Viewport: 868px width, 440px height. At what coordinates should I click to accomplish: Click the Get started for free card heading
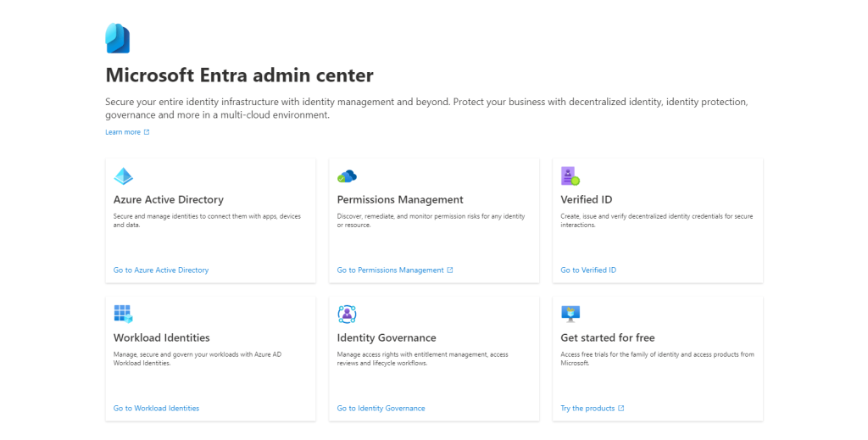click(608, 337)
